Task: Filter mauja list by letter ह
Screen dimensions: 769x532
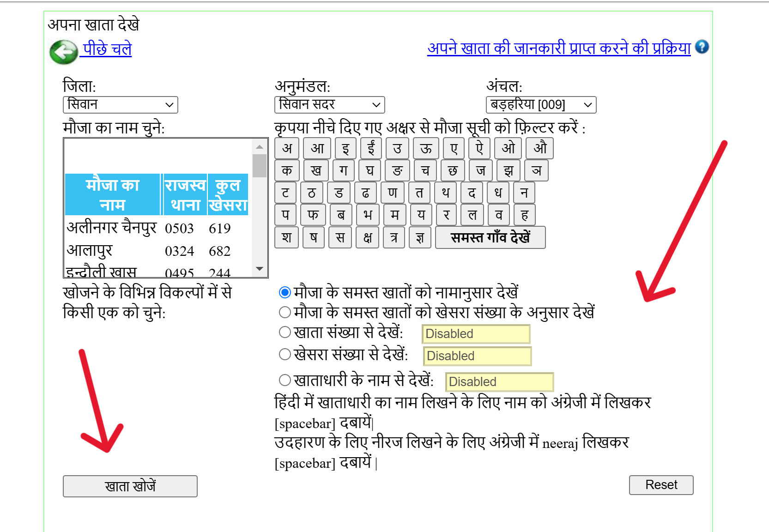Action: pyautogui.click(x=524, y=215)
